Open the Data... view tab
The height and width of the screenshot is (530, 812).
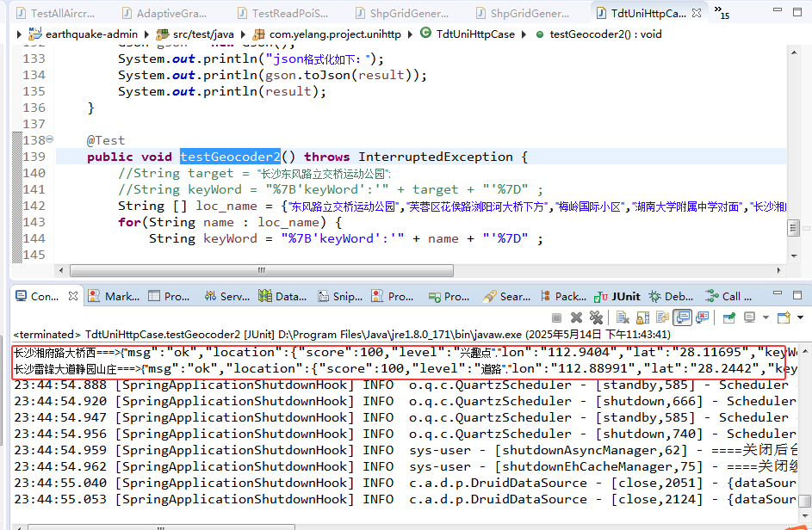click(282, 297)
